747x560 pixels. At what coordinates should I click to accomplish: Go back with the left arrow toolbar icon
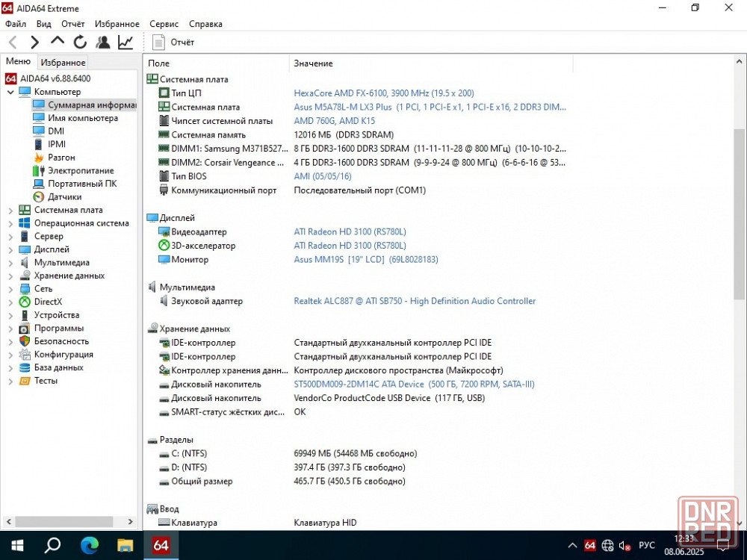point(13,43)
